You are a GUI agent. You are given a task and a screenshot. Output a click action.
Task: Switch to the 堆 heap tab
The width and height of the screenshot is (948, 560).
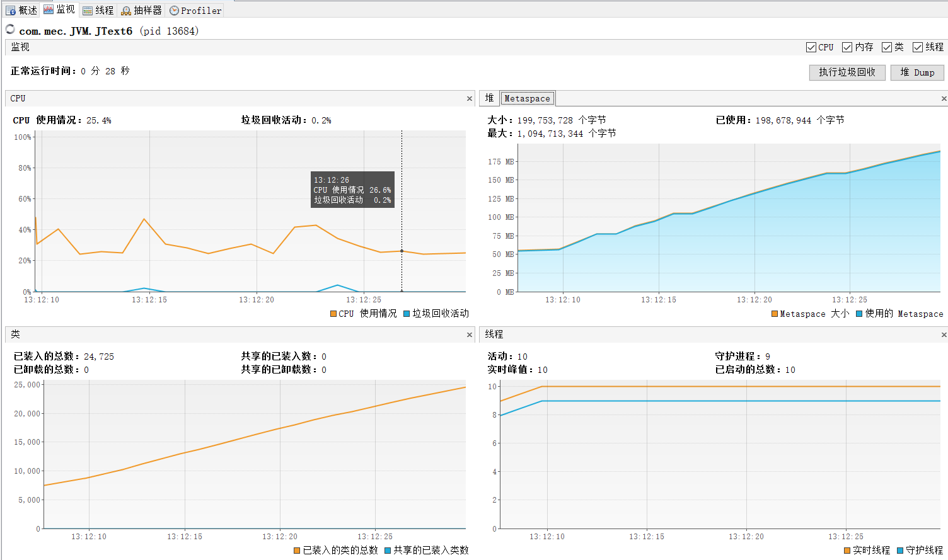pos(488,98)
